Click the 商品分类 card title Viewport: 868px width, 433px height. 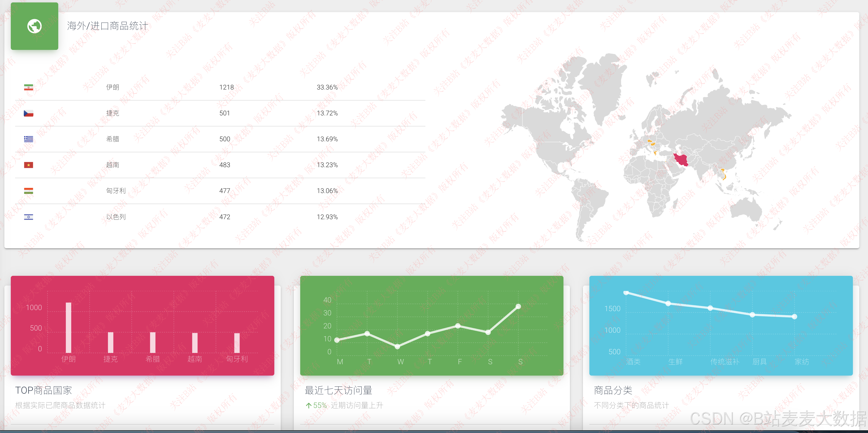pyautogui.click(x=613, y=390)
